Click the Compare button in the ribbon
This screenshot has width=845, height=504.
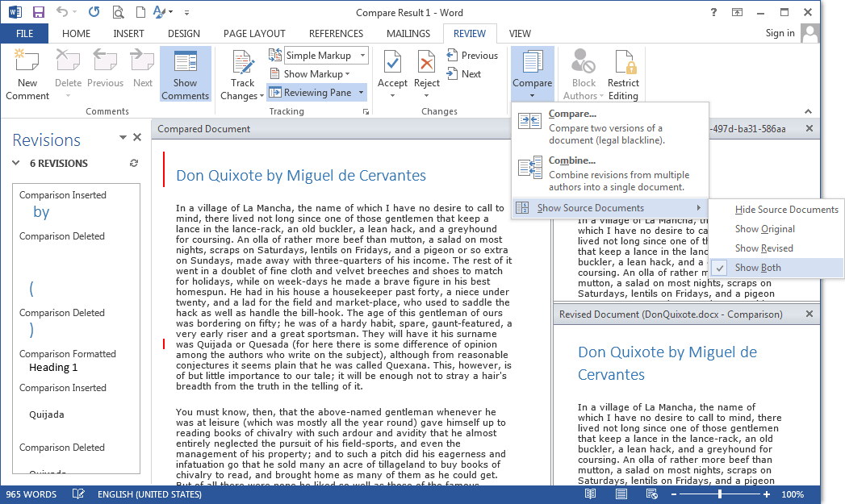(x=532, y=74)
